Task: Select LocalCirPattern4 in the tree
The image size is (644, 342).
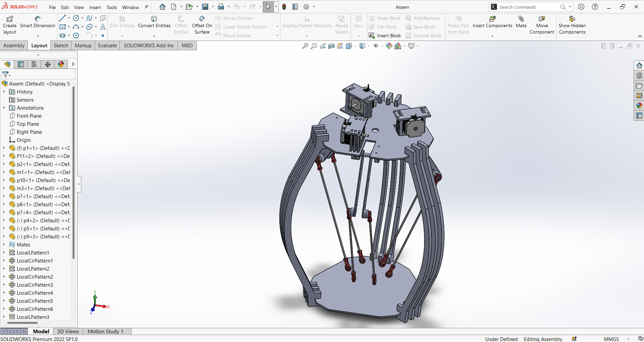Action: click(x=35, y=293)
